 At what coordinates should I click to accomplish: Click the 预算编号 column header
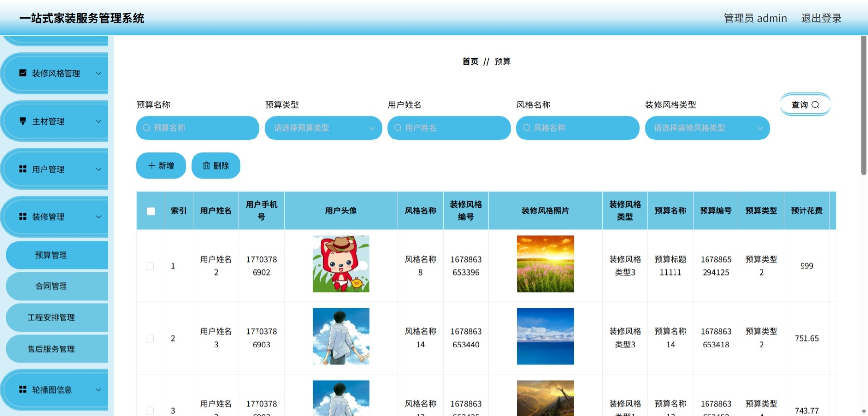point(716,210)
